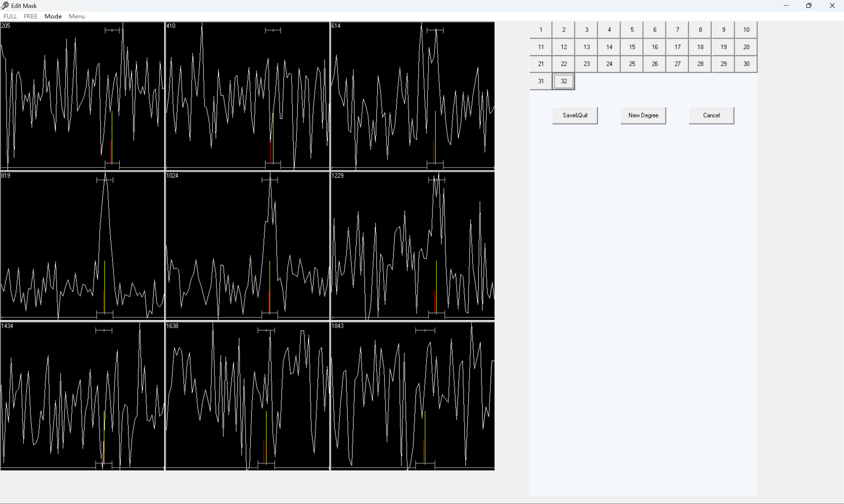Click the New Degree button
Image resolution: width=844 pixels, height=504 pixels.
643,115
